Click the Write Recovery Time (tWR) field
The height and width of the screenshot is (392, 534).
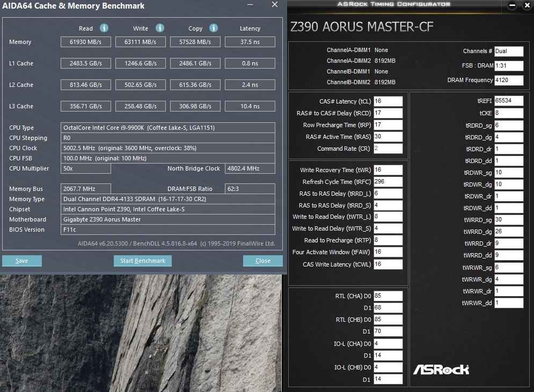388,170
